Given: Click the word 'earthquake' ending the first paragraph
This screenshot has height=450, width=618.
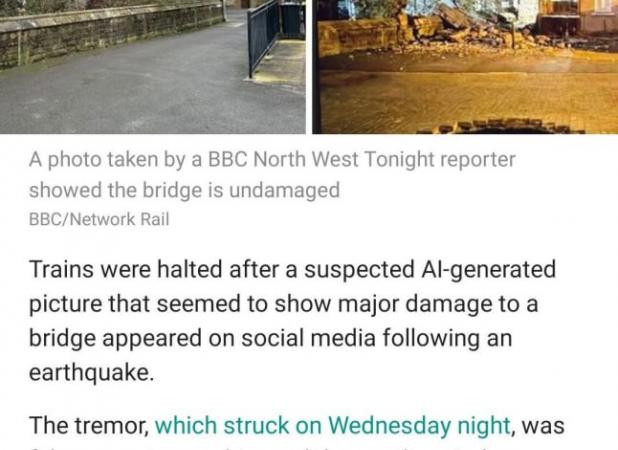Looking at the screenshot, I should coord(89,372).
